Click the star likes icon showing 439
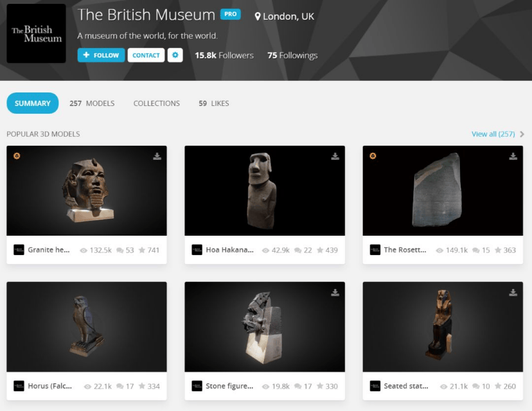The height and width of the screenshot is (411, 532). click(320, 250)
